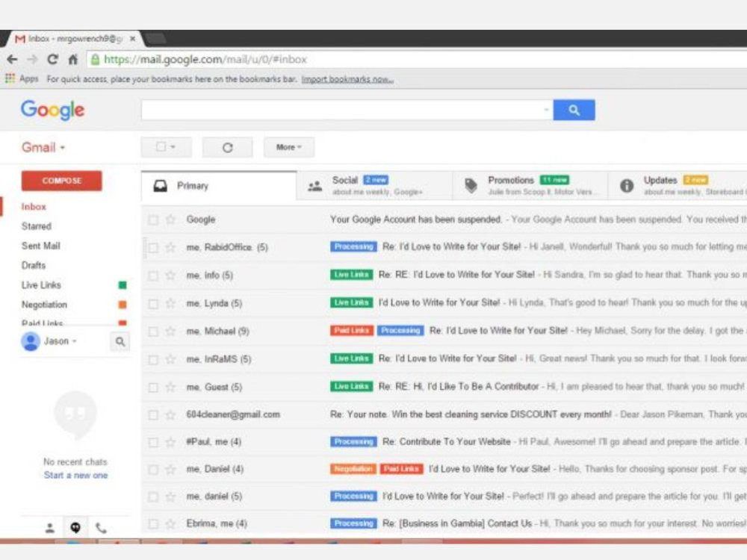Click the Google logo
747x560 pixels.
coord(52,110)
